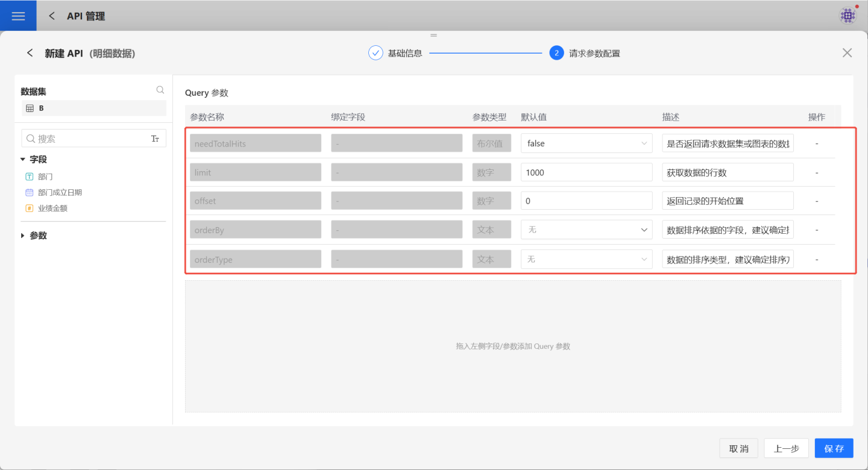The image size is (868, 470).
Task: Click the 基础信息 step checkmark
Action: (376, 53)
